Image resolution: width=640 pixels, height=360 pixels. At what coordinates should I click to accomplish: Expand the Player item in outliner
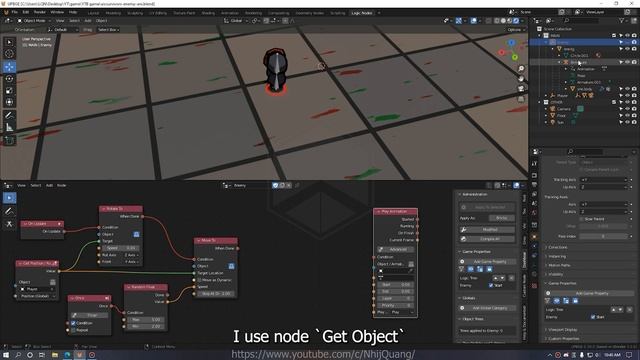546,96
